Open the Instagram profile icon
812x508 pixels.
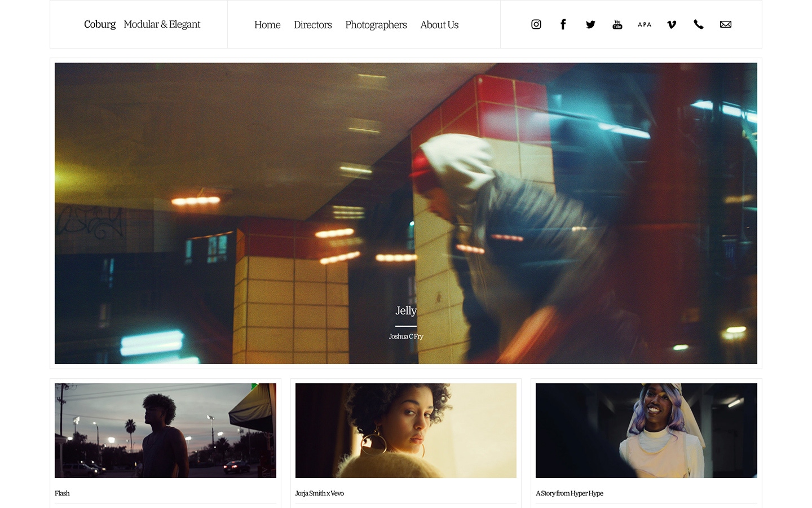tap(536, 24)
